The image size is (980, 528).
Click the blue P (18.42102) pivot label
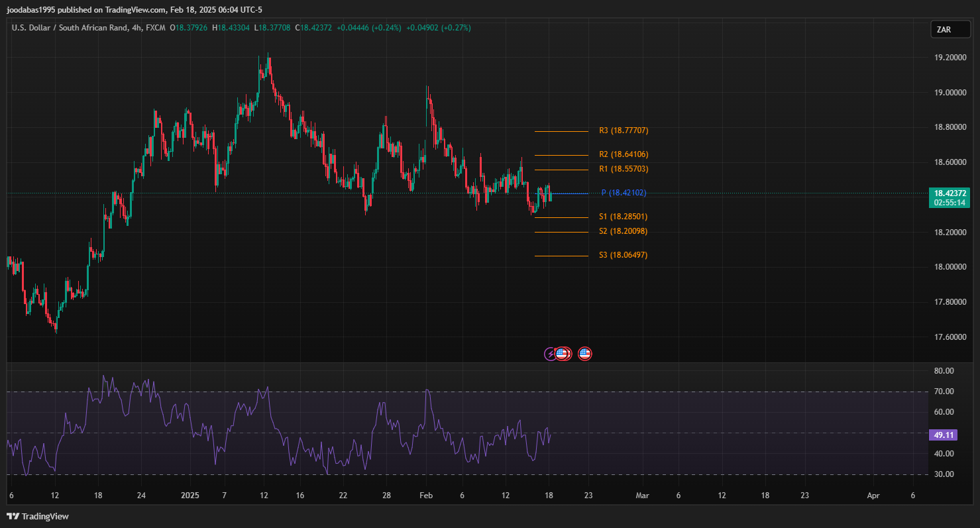(x=623, y=193)
